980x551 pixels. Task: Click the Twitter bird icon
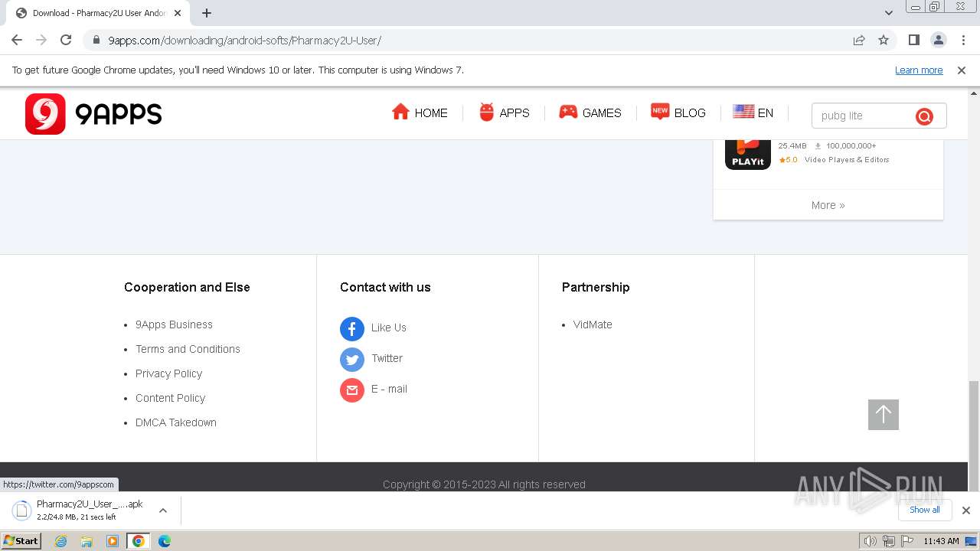click(352, 360)
